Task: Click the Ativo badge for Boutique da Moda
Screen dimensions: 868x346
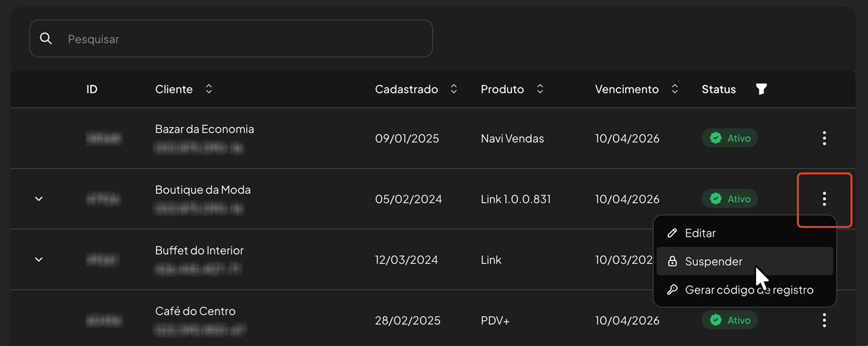Action: (730, 199)
